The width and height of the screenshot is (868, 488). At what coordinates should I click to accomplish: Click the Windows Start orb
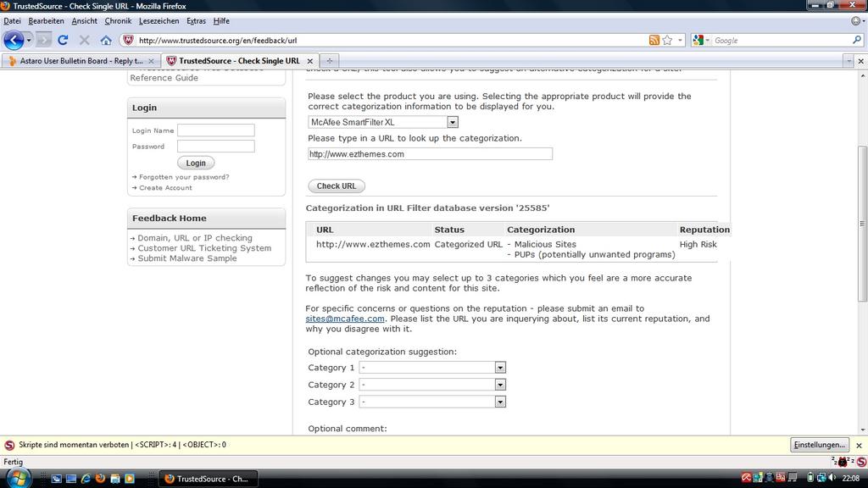click(17, 478)
